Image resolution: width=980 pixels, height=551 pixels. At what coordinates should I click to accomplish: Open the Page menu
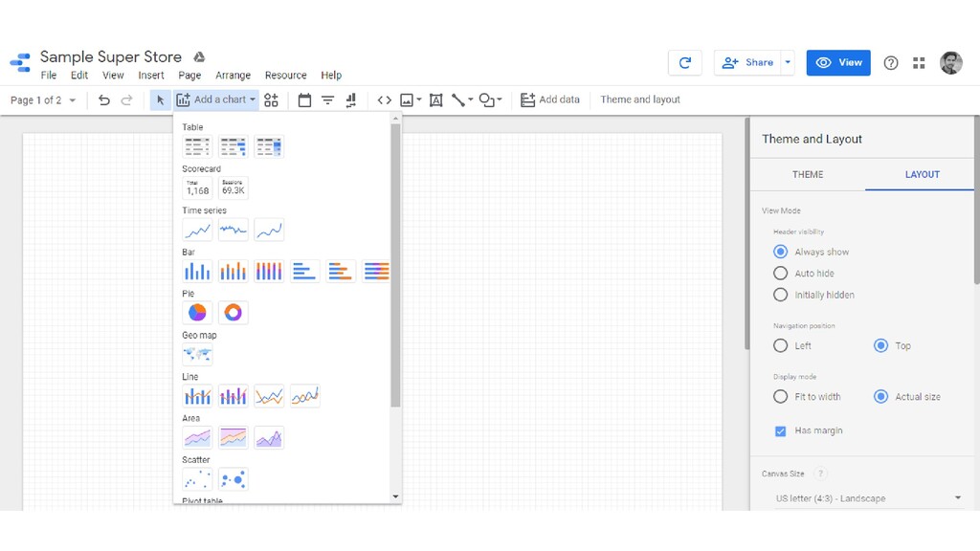coord(189,75)
